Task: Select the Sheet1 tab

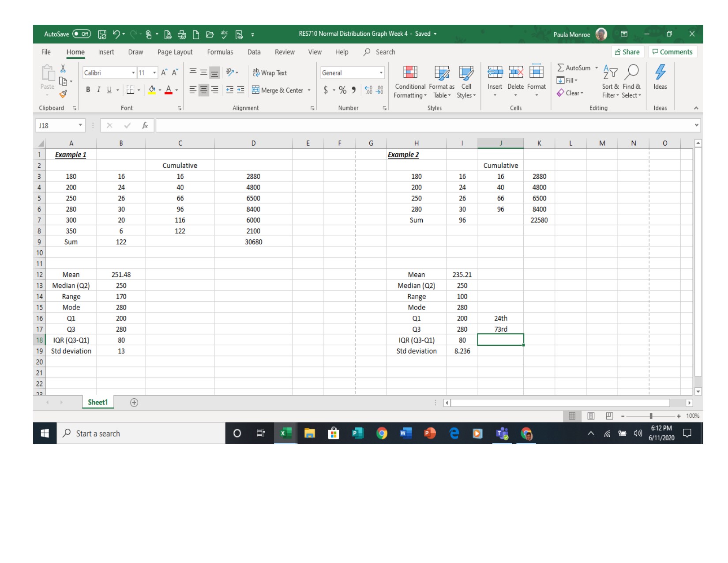Action: click(x=98, y=402)
